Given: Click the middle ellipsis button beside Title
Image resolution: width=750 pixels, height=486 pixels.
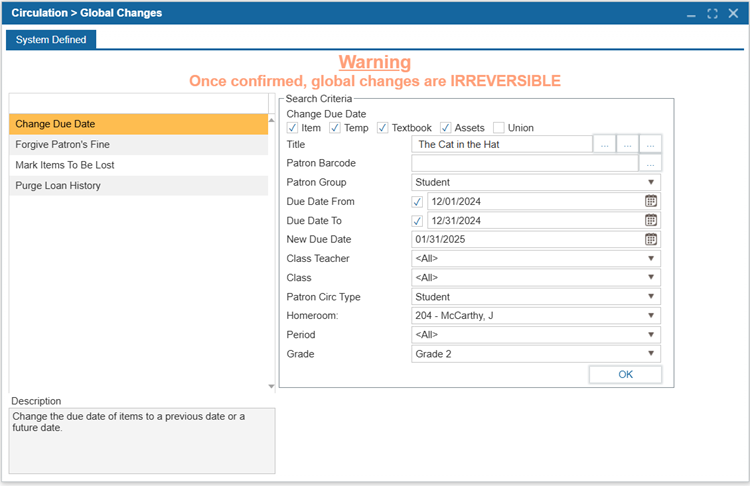Looking at the screenshot, I should [628, 144].
